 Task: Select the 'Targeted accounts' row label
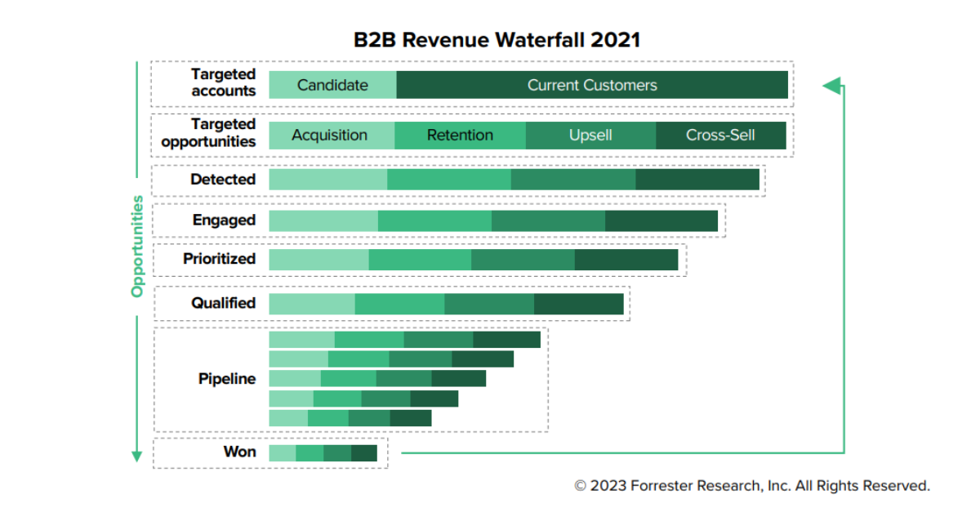223,82
